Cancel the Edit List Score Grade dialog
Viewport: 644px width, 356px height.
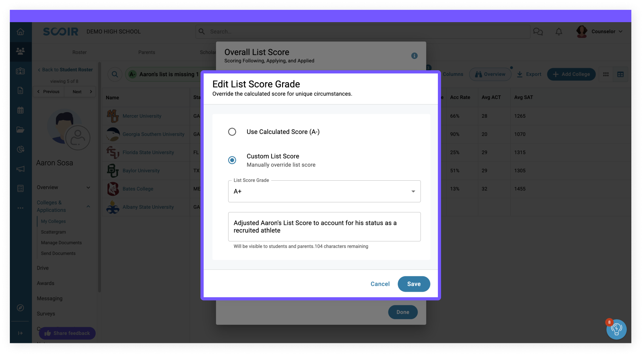pos(380,284)
